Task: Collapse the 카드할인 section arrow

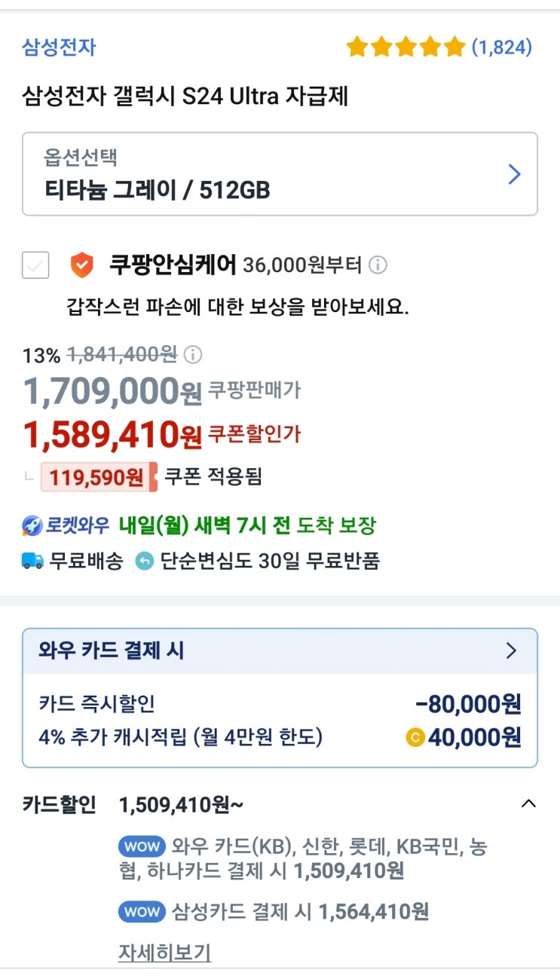Action: coord(528,804)
